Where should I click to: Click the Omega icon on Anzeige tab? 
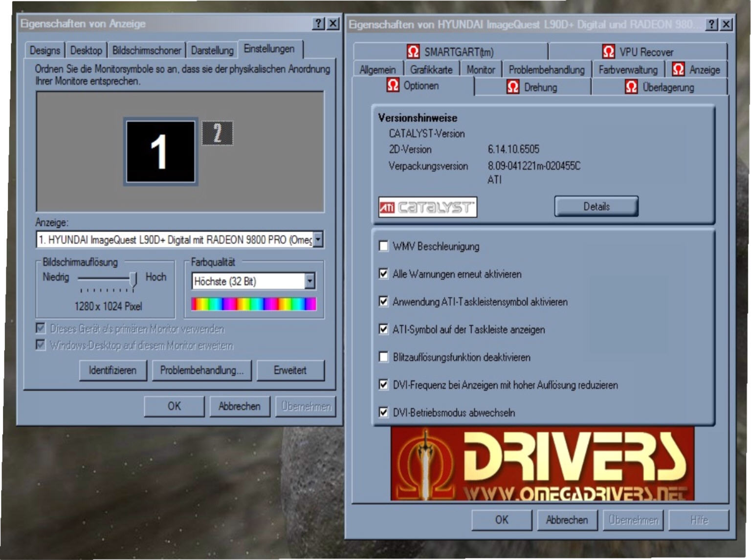(678, 69)
